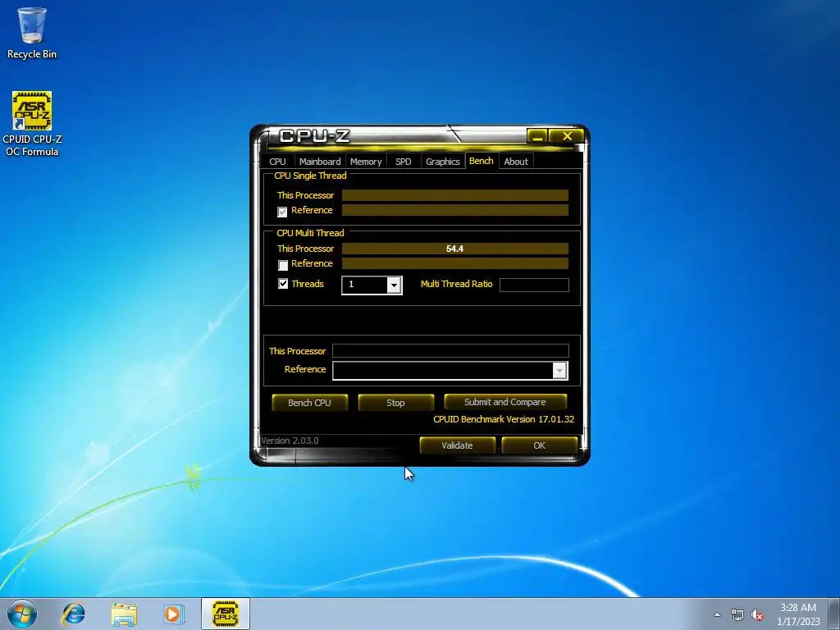Screen dimensions: 840x630
Task: Click the Bench CPU button
Action: (309, 403)
